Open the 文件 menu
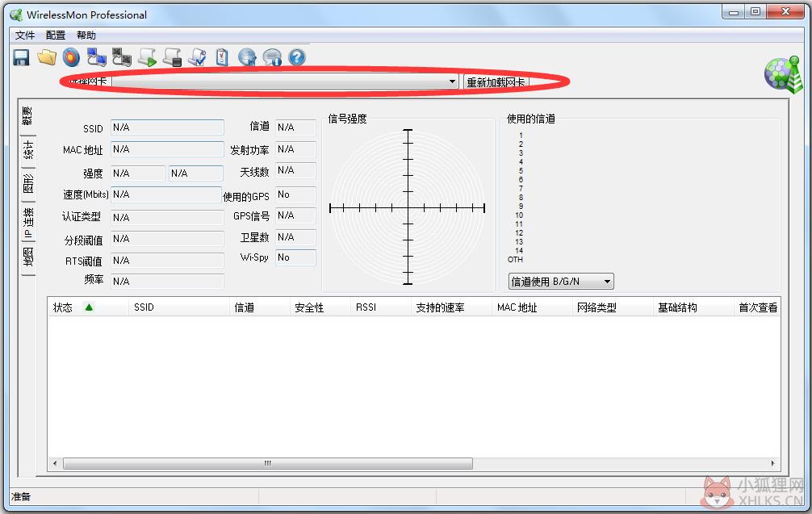This screenshot has width=812, height=514. 25,36
